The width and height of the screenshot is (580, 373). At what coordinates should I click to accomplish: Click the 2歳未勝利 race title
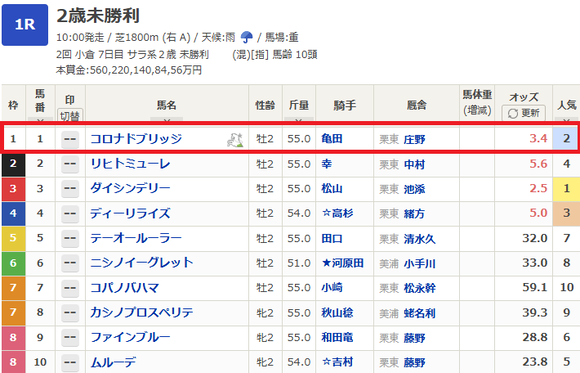tap(98, 16)
